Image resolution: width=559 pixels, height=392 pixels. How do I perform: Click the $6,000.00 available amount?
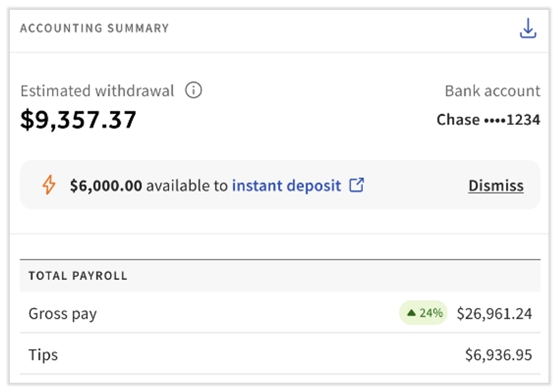coord(106,185)
